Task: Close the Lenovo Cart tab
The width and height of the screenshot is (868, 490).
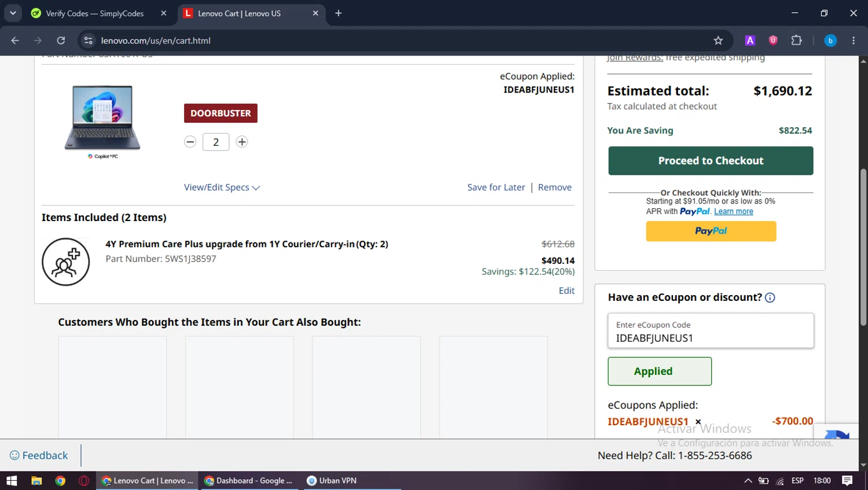Action: coord(315,13)
